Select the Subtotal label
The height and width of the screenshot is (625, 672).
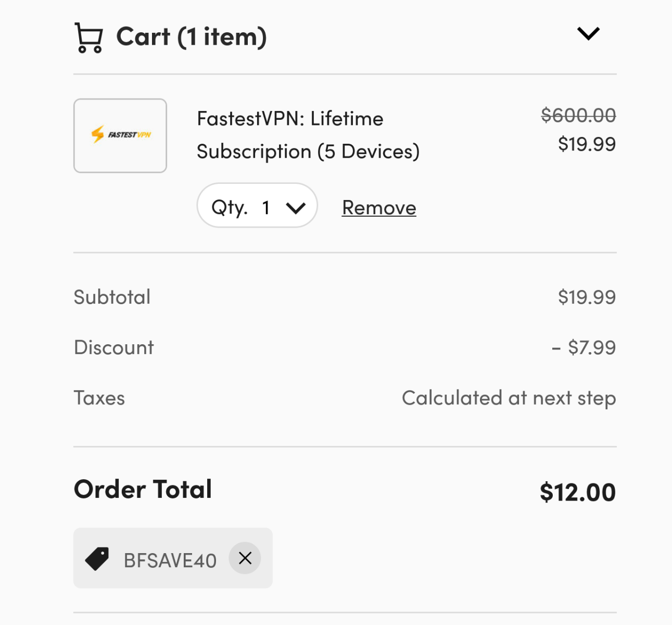click(112, 297)
